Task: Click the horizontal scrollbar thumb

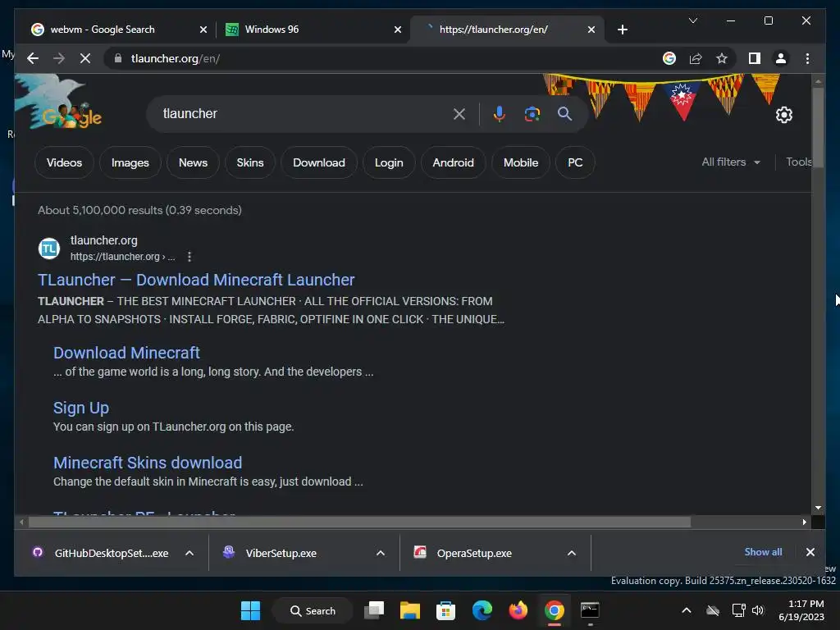Action: coord(359,522)
